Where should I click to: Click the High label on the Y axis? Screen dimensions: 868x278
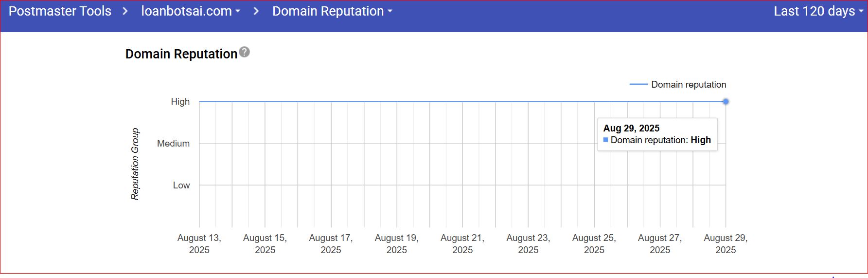coord(180,102)
